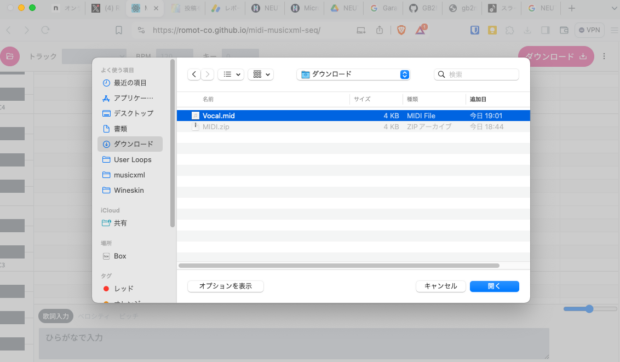Click the VPN button
The image size is (620, 362).
589,30
